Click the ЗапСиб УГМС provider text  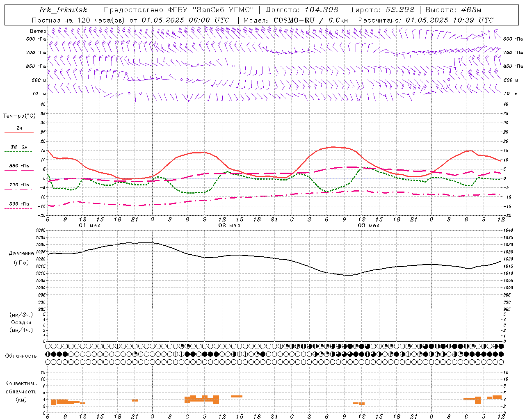click(x=223, y=10)
